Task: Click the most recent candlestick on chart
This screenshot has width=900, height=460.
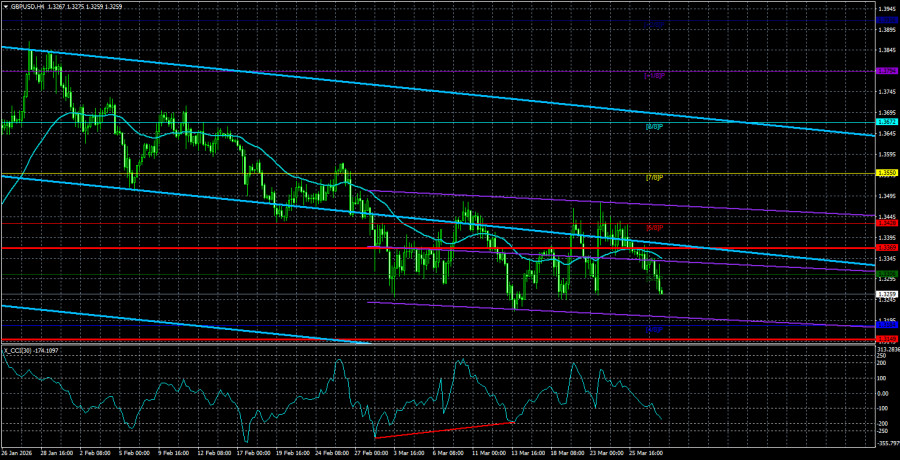Action: pos(661,288)
